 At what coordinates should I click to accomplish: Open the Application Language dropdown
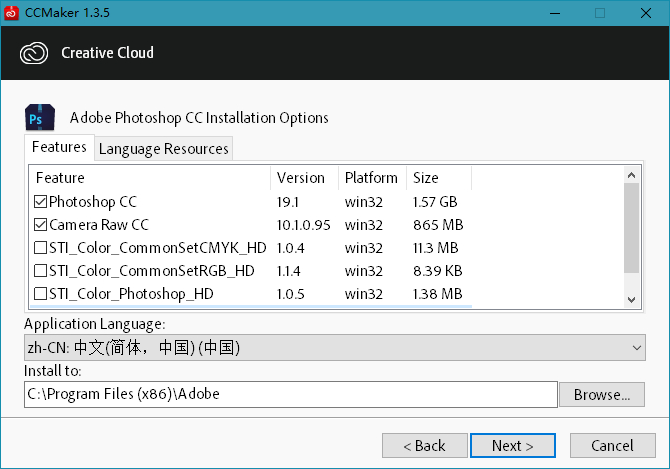[335, 348]
